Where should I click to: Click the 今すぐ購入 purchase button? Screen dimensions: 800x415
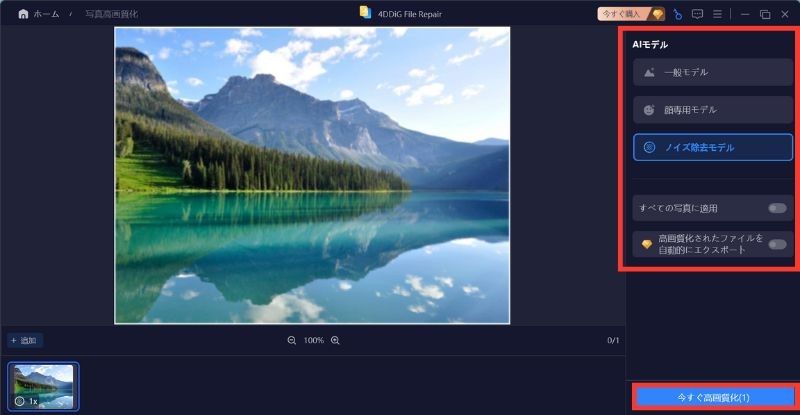(631, 14)
